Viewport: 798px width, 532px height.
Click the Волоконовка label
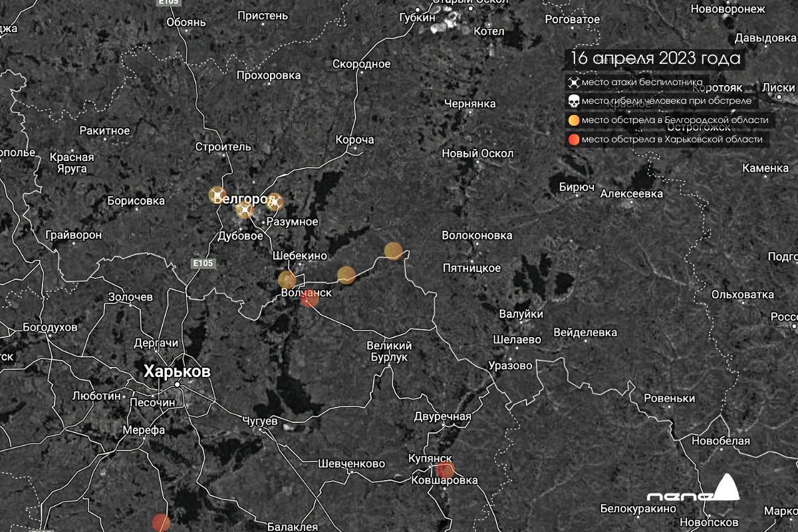pyautogui.click(x=477, y=236)
